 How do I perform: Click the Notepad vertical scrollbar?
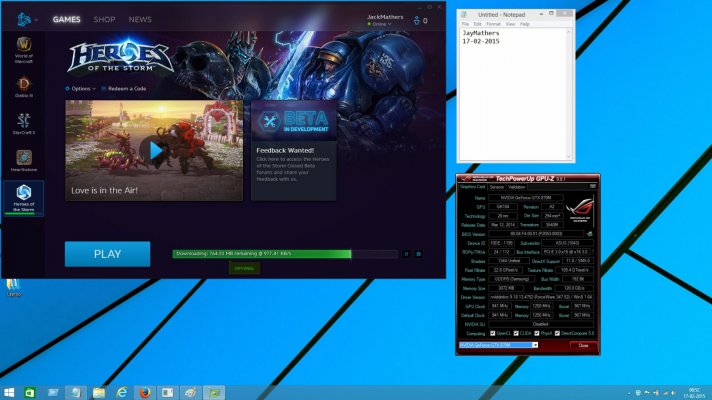click(x=569, y=94)
